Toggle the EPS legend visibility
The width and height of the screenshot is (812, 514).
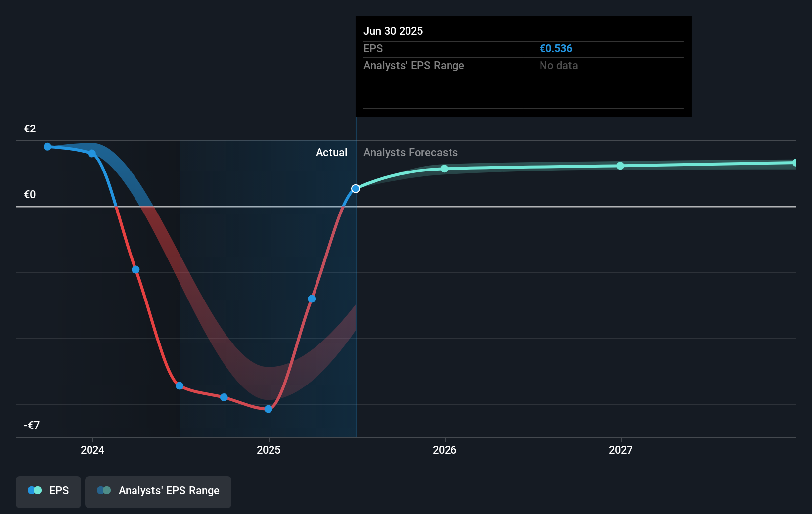(48, 492)
